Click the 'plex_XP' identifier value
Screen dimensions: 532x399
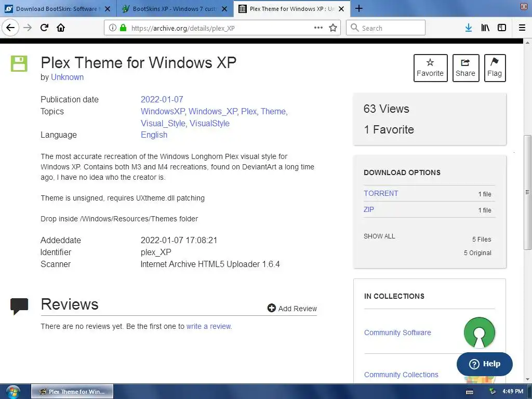156,252
